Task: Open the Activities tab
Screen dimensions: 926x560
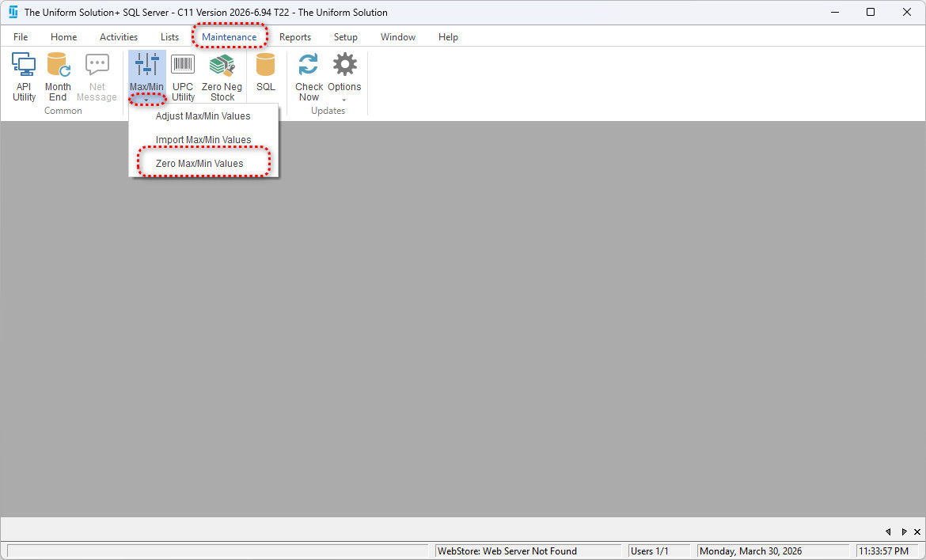Action: (x=119, y=37)
